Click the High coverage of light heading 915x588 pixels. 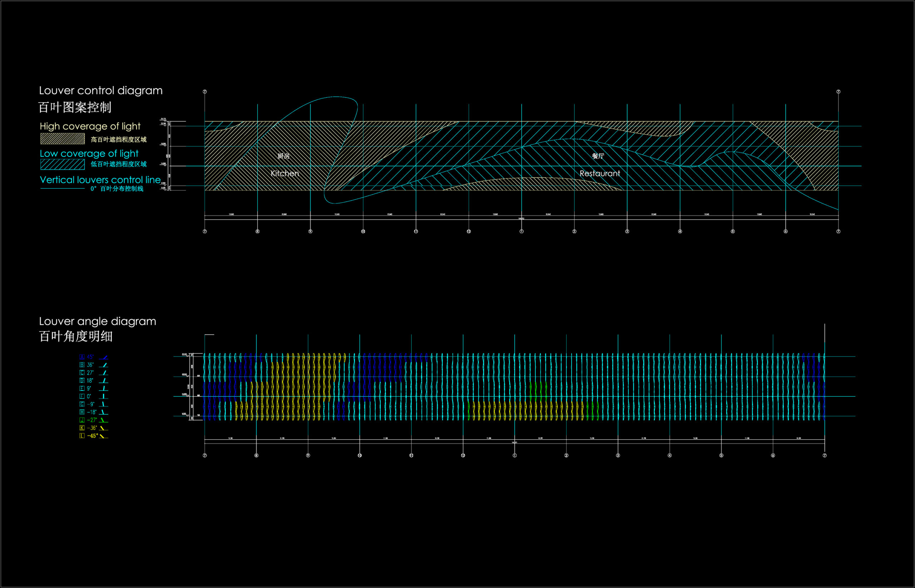[90, 126]
